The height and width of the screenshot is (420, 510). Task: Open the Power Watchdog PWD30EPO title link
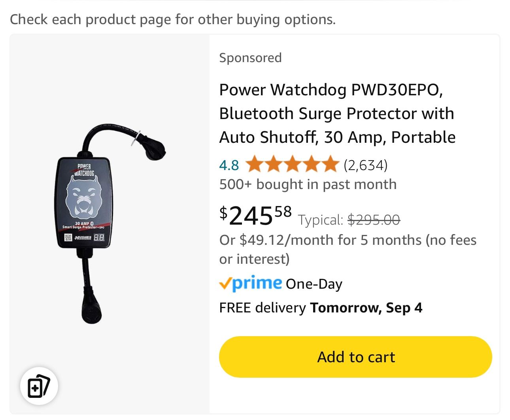click(x=337, y=114)
